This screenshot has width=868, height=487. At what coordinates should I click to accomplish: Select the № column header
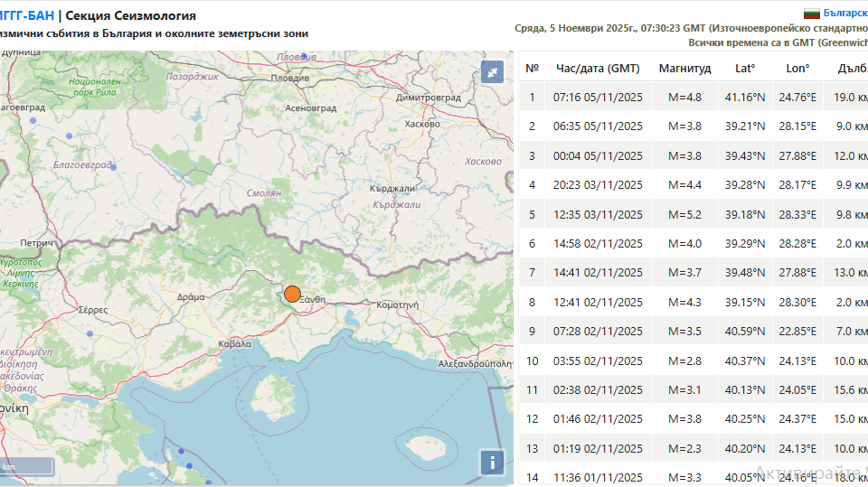click(532, 68)
